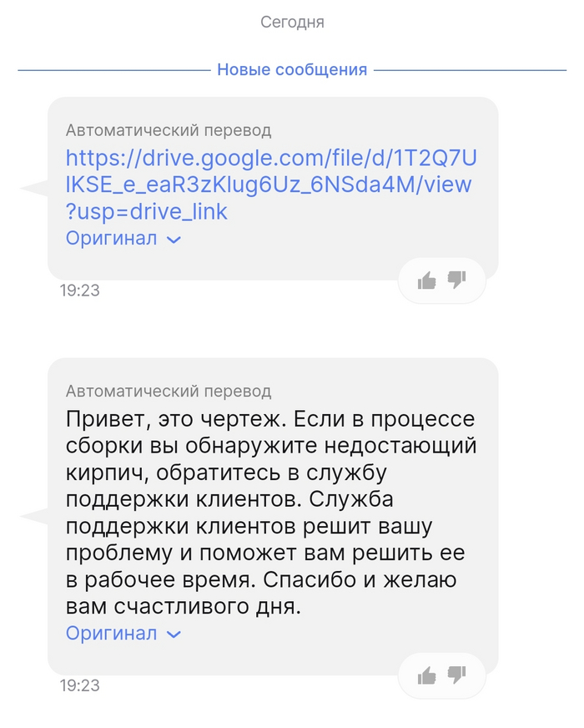The image size is (584, 728).
Task: Click Автоматический перевод label above the Drive link
Action: (x=169, y=130)
